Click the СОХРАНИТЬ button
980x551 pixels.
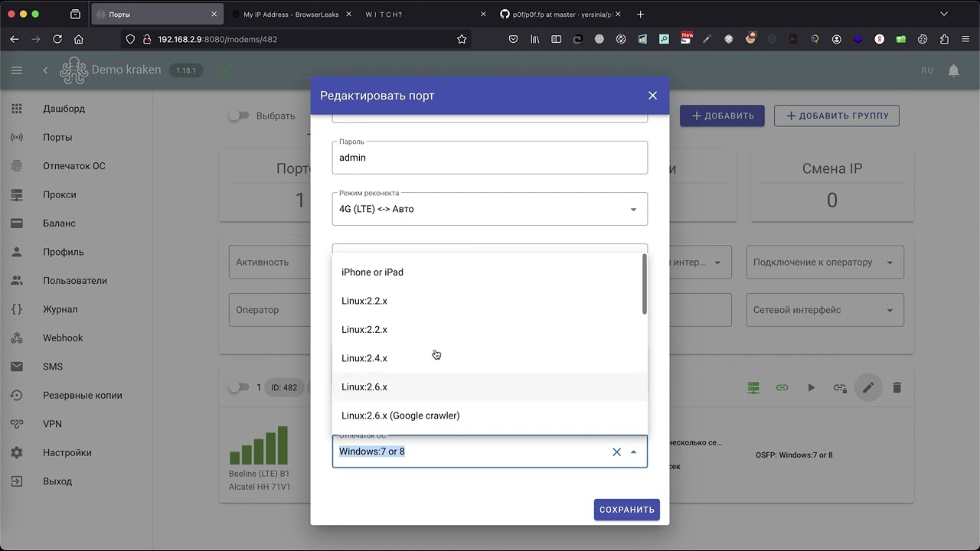626,510
